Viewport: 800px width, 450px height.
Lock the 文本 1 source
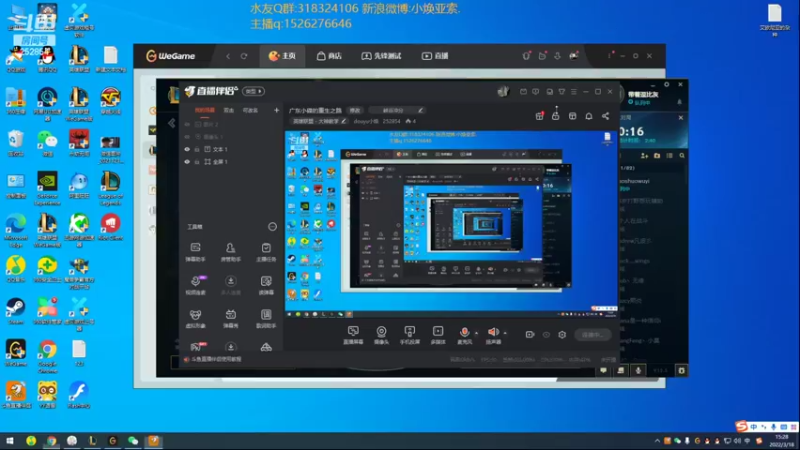pos(197,149)
